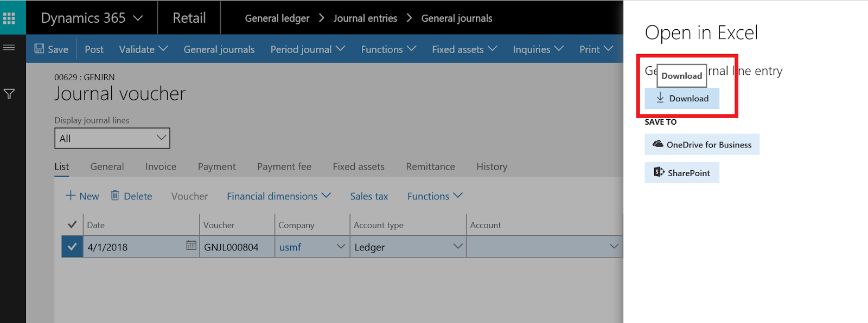Click the Voucher number field GNJL000804
Viewport: 868px width, 323px height.
tap(232, 247)
